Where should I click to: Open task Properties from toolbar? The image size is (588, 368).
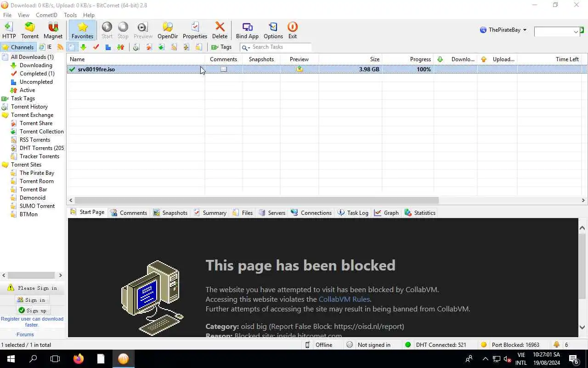pos(195,30)
